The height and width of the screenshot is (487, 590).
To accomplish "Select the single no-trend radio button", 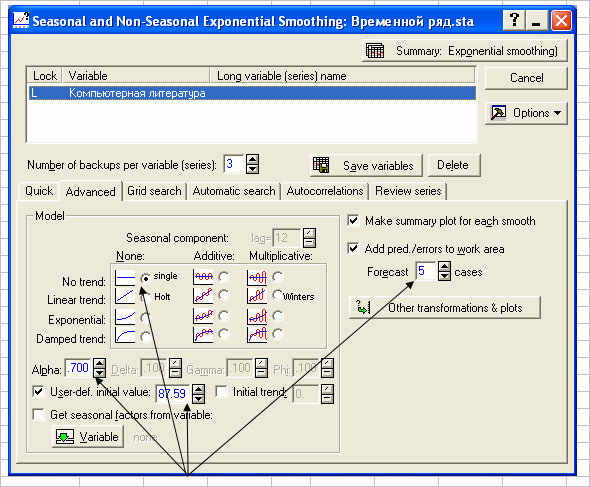I will click(x=145, y=278).
